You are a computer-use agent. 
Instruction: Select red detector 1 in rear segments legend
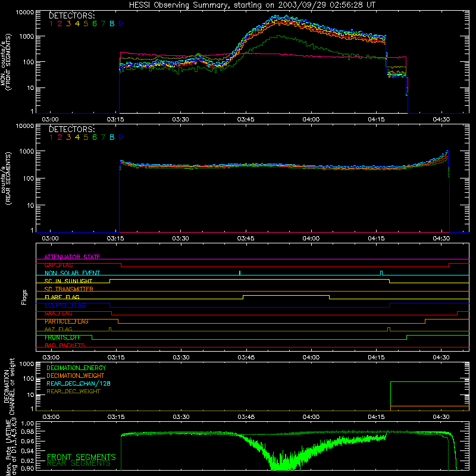click(x=51, y=137)
